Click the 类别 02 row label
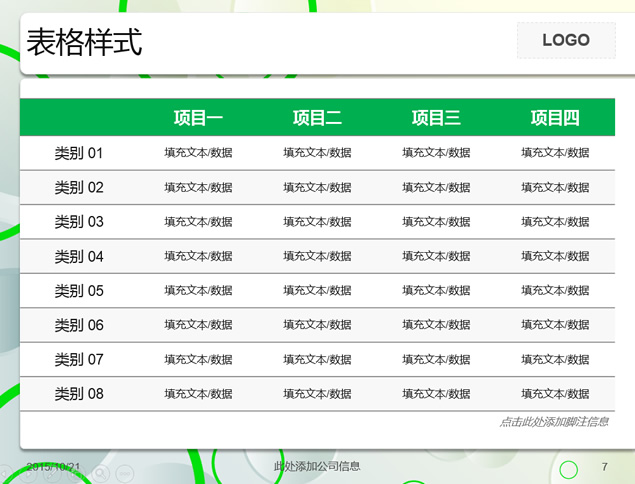The image size is (635, 484). tap(79, 188)
